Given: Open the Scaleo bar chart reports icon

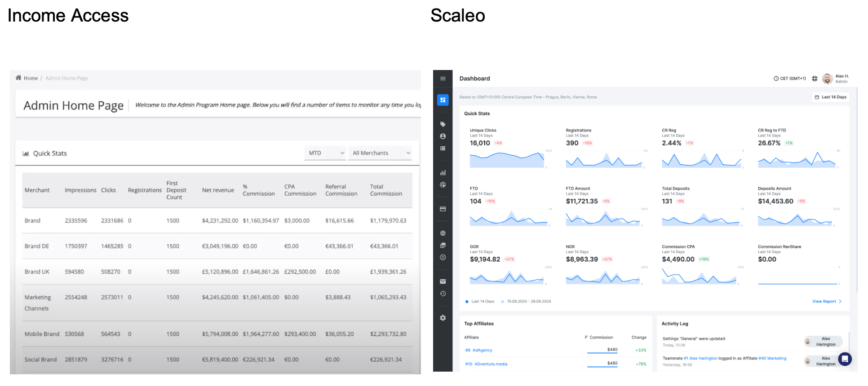Looking at the screenshot, I should coord(443,173).
